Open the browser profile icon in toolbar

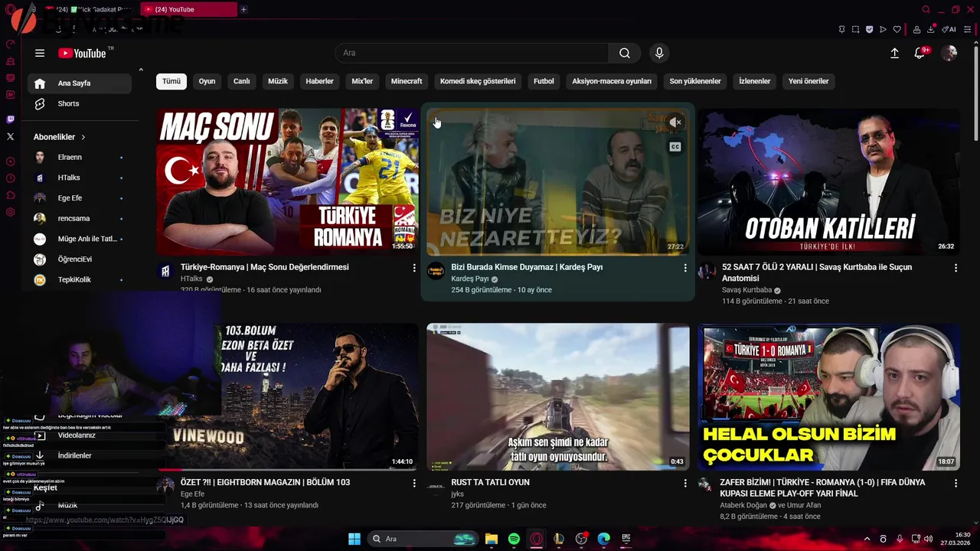point(916,29)
